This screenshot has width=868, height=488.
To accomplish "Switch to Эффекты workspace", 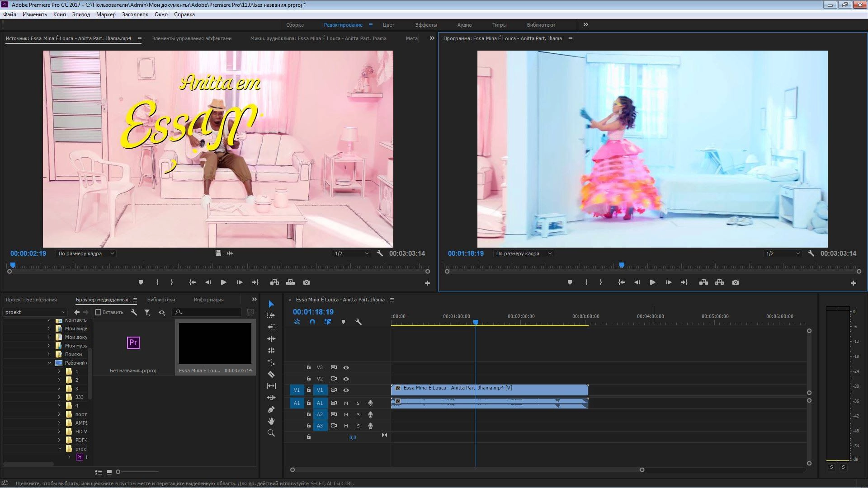I will (426, 25).
